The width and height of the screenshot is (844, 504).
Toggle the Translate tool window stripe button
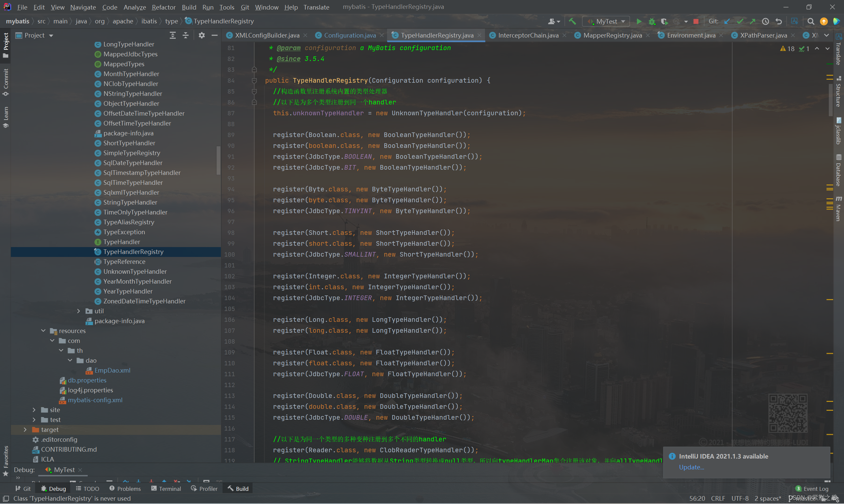[x=839, y=50]
